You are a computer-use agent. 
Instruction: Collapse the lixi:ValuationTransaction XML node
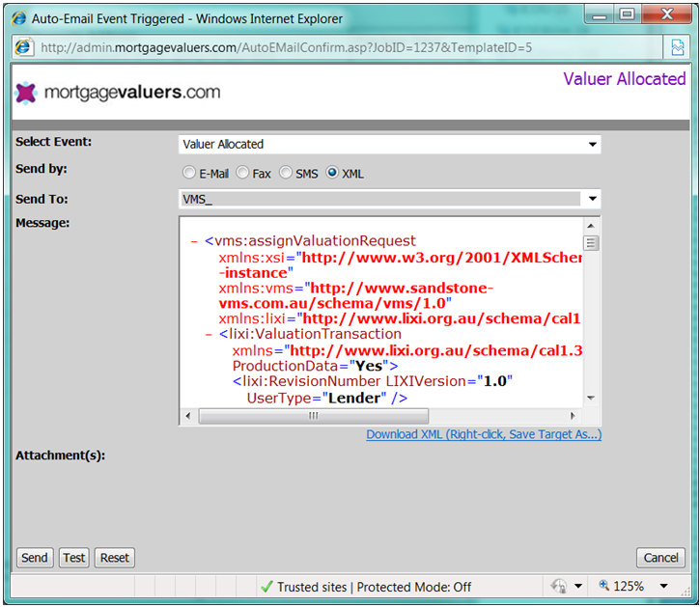click(x=209, y=334)
